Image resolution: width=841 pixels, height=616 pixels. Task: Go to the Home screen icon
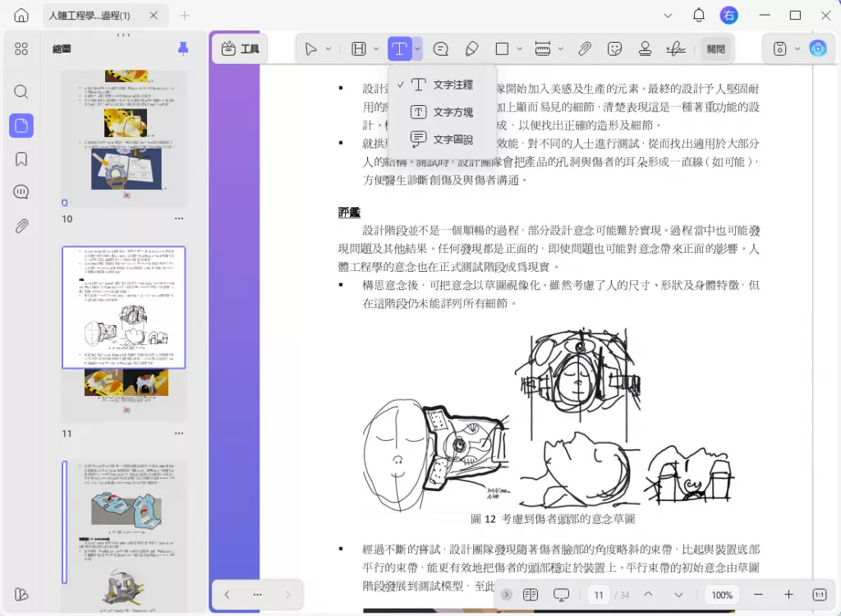tap(21, 15)
